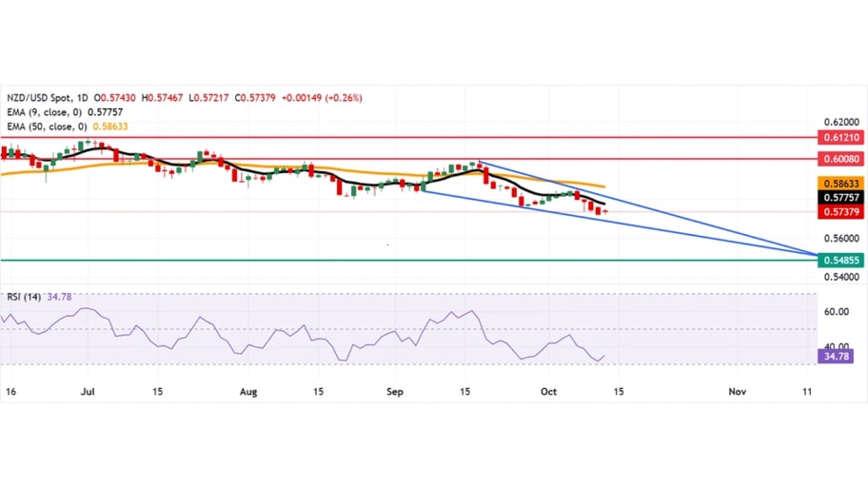Image resolution: width=868 pixels, height=488 pixels.
Task: Click the red 0.57379 current price tag
Action: pyautogui.click(x=839, y=212)
